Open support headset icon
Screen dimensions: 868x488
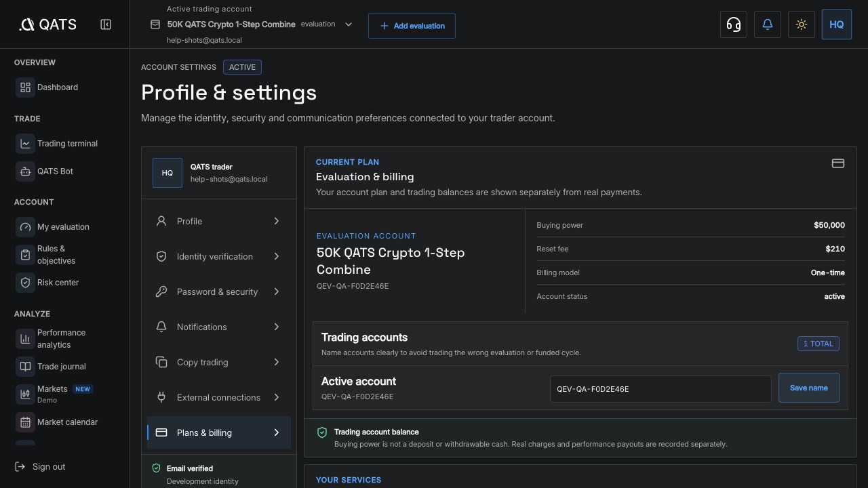tap(734, 24)
